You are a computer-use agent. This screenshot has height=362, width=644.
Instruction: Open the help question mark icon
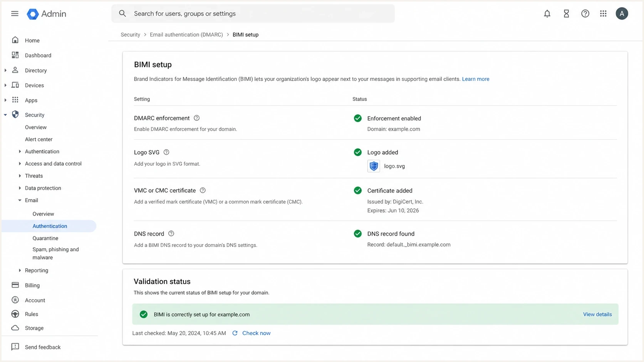(x=585, y=13)
